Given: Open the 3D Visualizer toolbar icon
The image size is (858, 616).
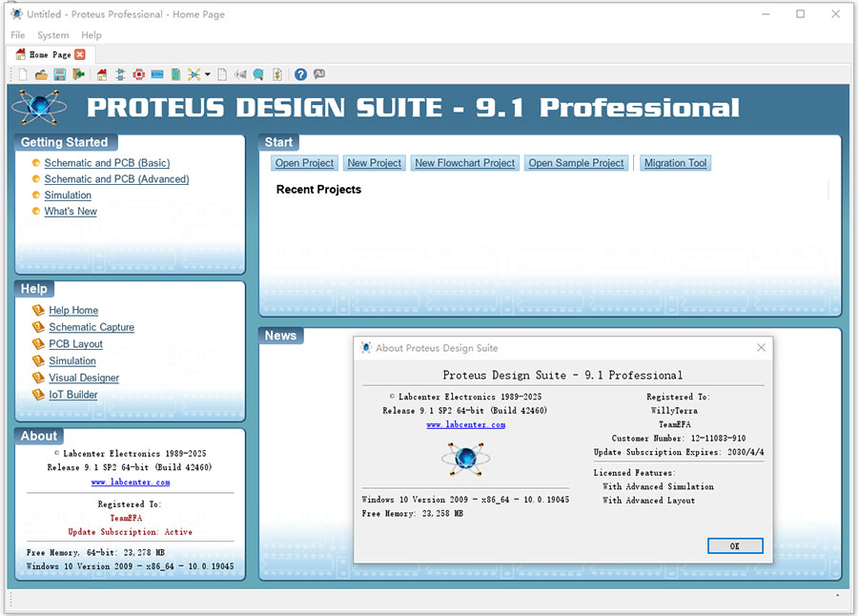Looking at the screenshot, I should tap(157, 74).
